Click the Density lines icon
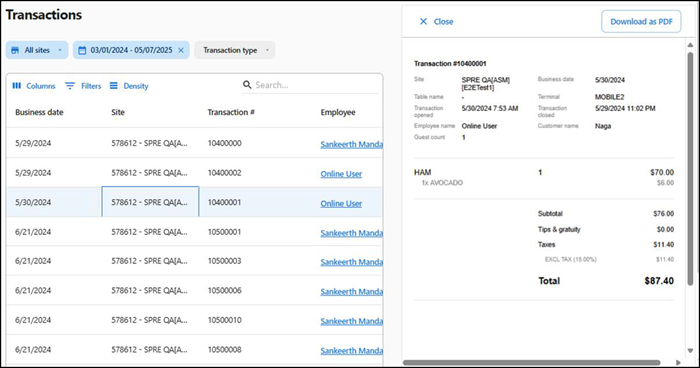 (114, 86)
